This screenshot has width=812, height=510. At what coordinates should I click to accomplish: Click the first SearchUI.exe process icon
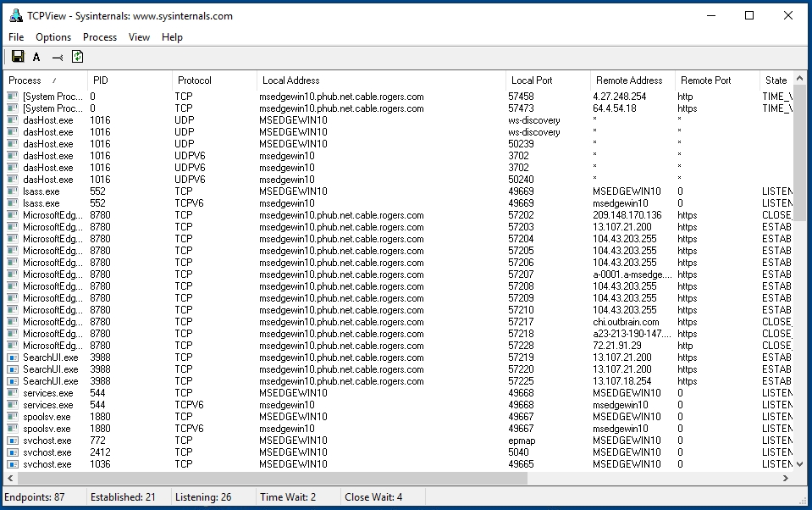pyautogui.click(x=12, y=358)
